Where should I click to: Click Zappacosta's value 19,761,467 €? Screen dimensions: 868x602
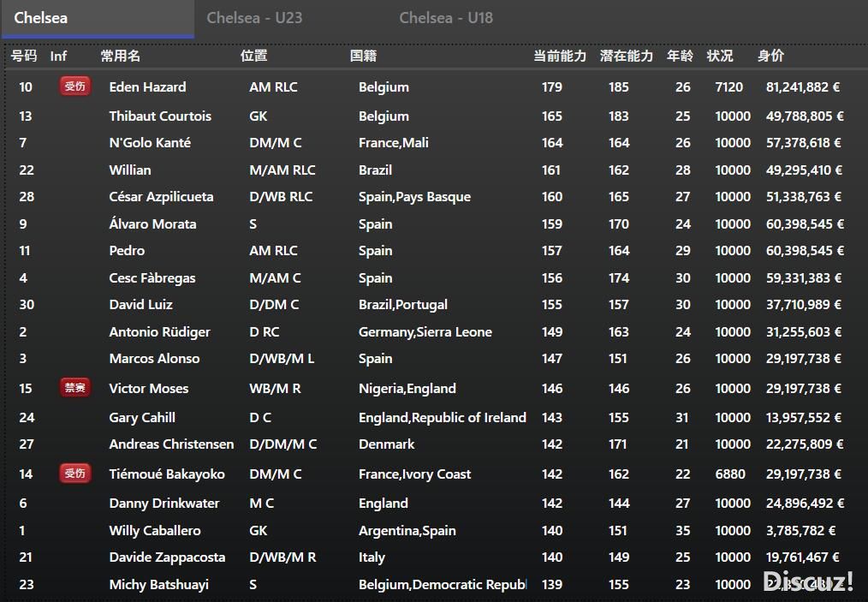803,557
